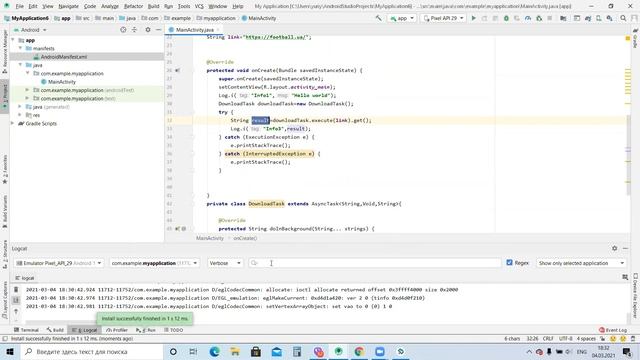Open File Explorer in the taskbar

[x=235, y=351]
